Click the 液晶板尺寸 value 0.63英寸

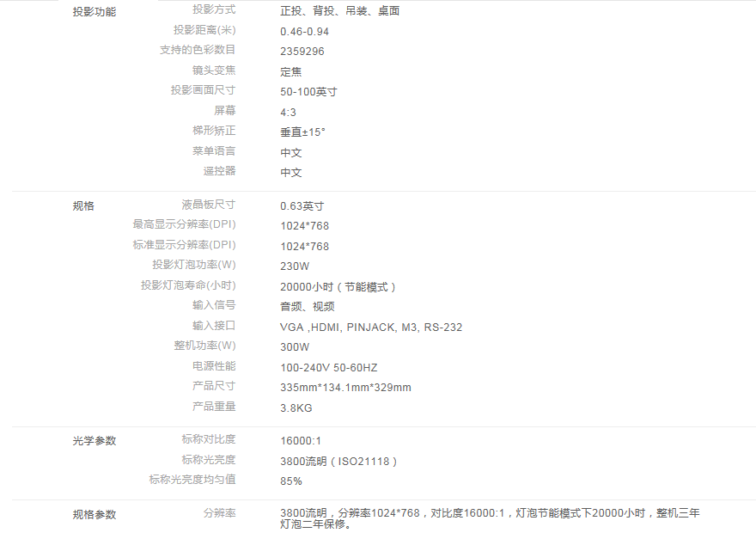click(302, 206)
